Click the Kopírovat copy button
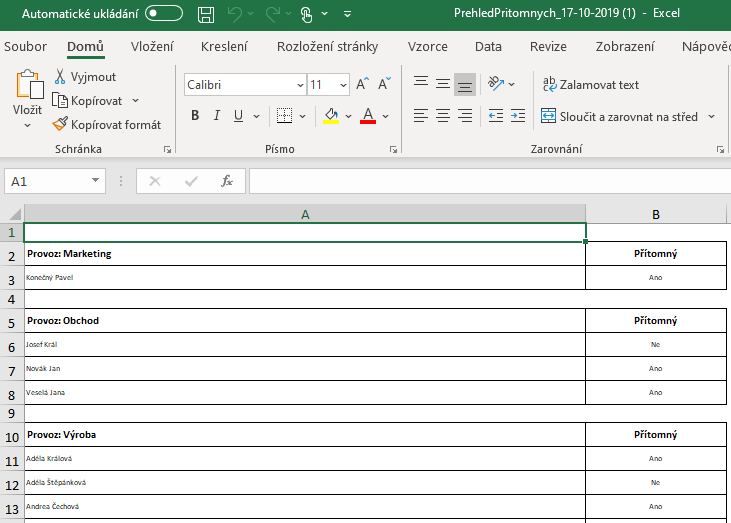This screenshot has height=523, width=731. [88, 101]
